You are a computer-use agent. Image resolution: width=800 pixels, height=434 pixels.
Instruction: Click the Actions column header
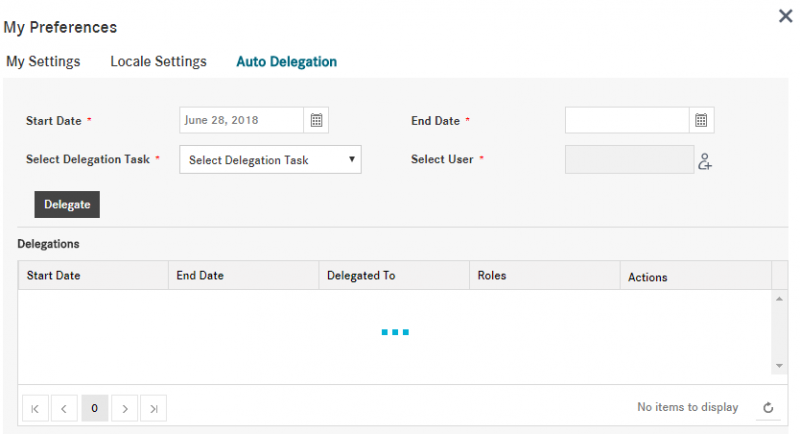(696, 275)
